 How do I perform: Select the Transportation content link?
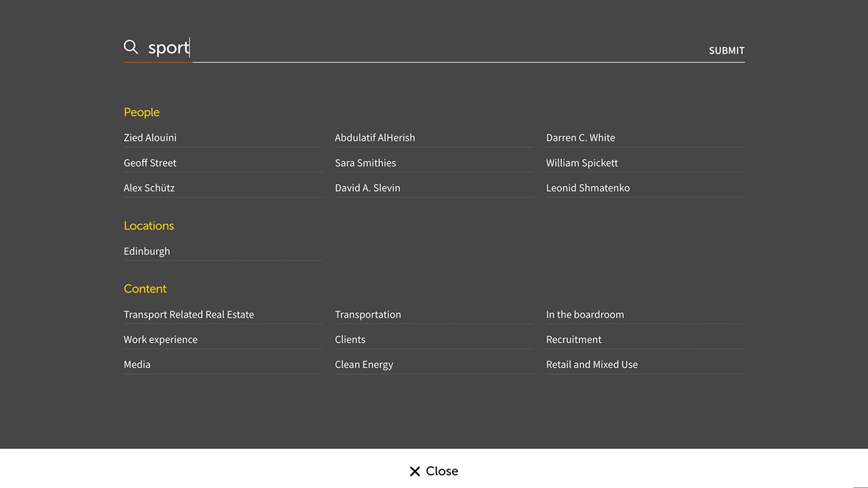point(368,314)
